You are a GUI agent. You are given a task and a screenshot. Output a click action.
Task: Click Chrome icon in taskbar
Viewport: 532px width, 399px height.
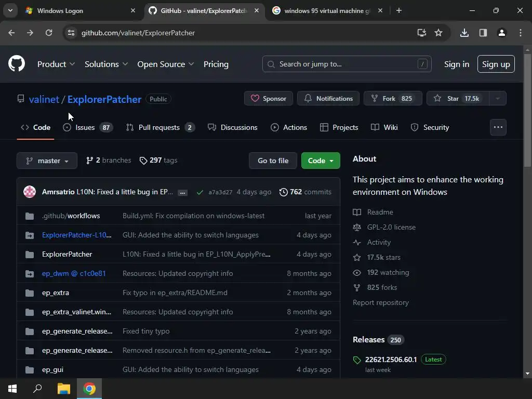[89, 389]
